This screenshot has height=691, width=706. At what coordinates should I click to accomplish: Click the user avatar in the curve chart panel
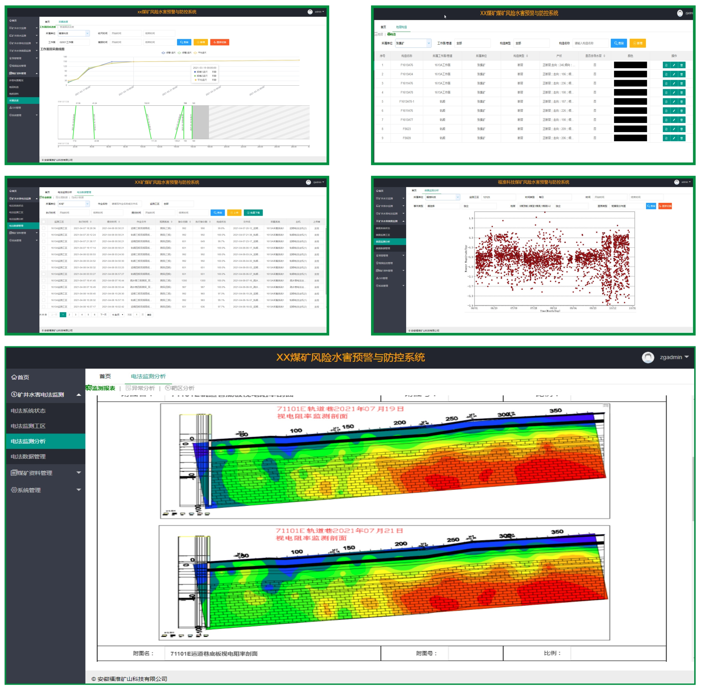tap(310, 12)
